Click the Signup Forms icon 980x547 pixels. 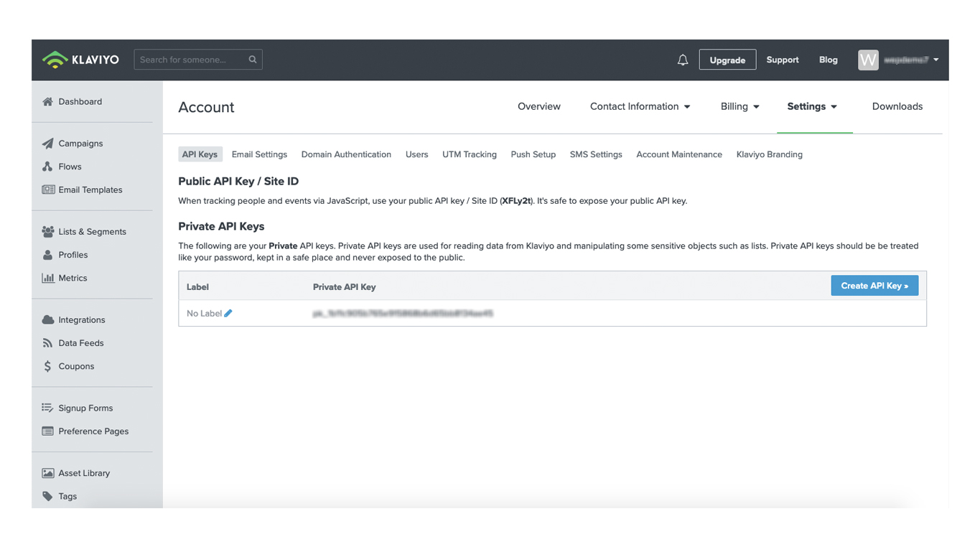point(48,408)
